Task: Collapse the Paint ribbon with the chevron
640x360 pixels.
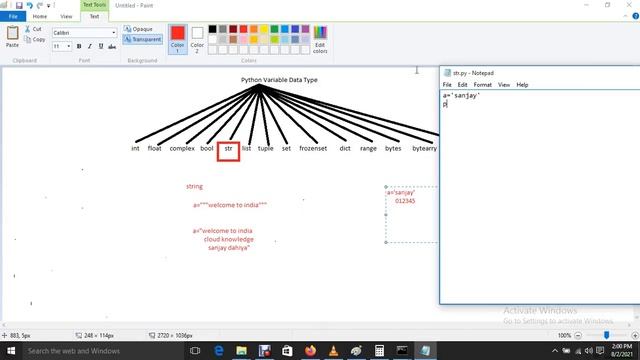Action: (626, 16)
